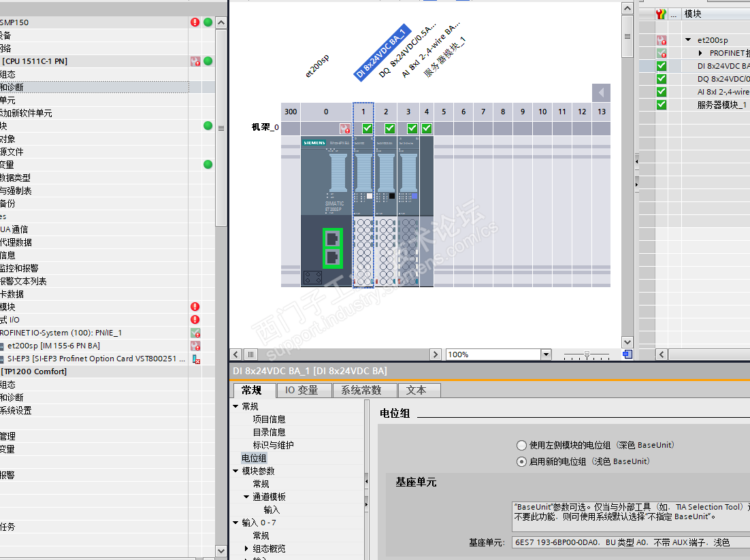Select 项目信息 in properties tree
The height and width of the screenshot is (560, 750).
point(269,419)
